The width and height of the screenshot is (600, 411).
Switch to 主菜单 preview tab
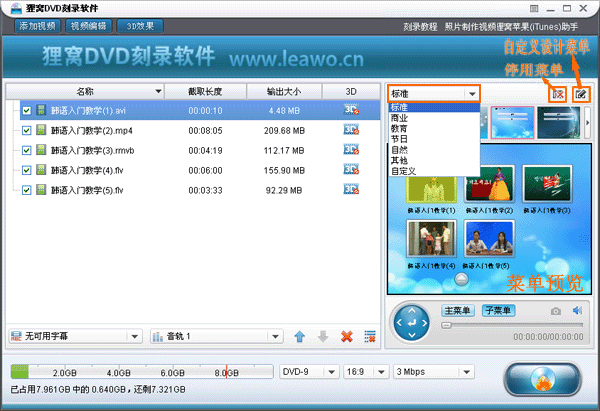click(458, 310)
